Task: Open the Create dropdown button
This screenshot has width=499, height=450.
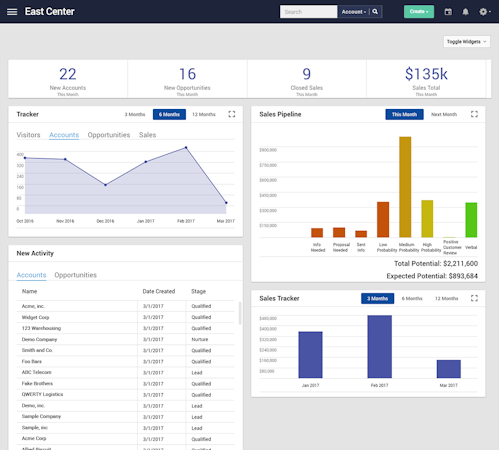Action: point(419,12)
